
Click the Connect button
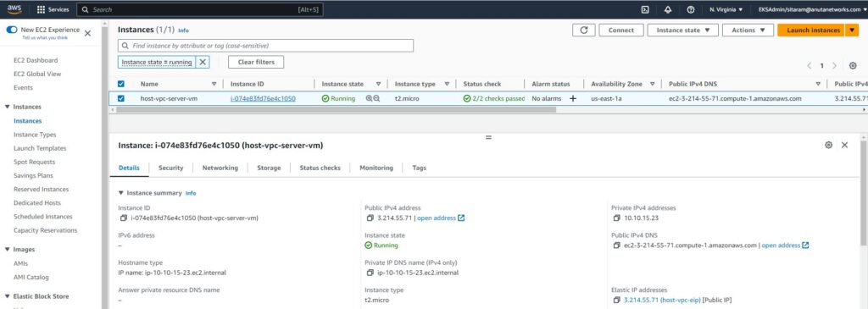(621, 30)
